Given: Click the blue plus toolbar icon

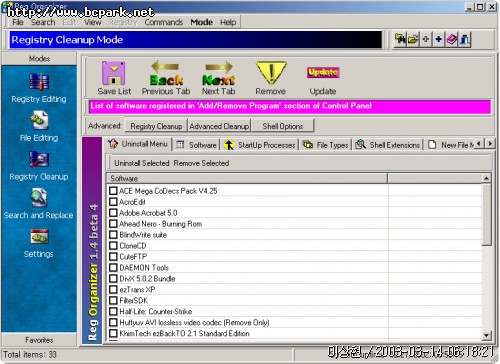Looking at the screenshot, I should click(x=439, y=40).
